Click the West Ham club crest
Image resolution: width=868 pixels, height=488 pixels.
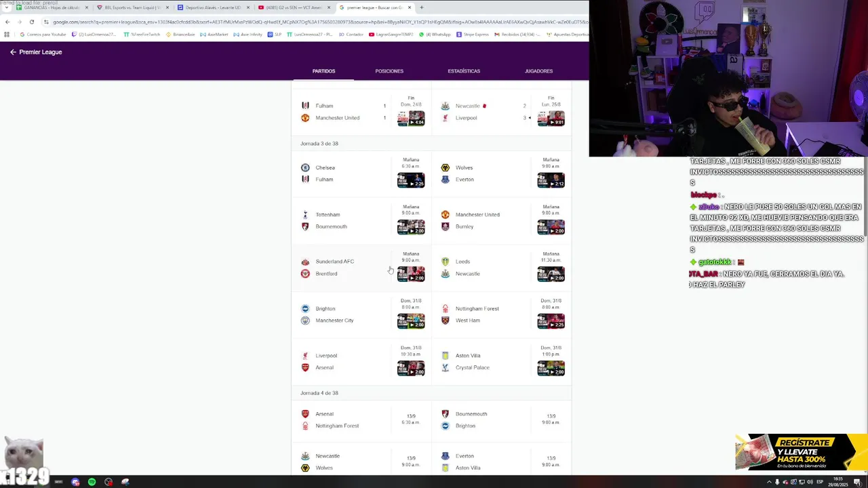(445, 321)
